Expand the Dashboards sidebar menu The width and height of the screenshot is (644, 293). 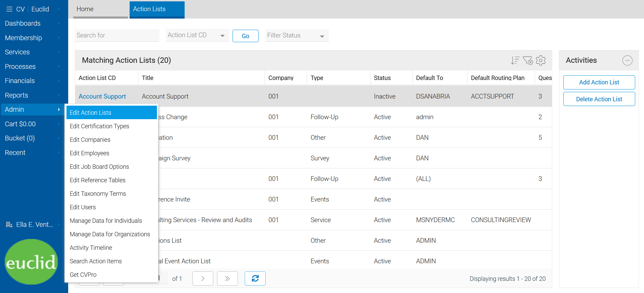(x=32, y=23)
